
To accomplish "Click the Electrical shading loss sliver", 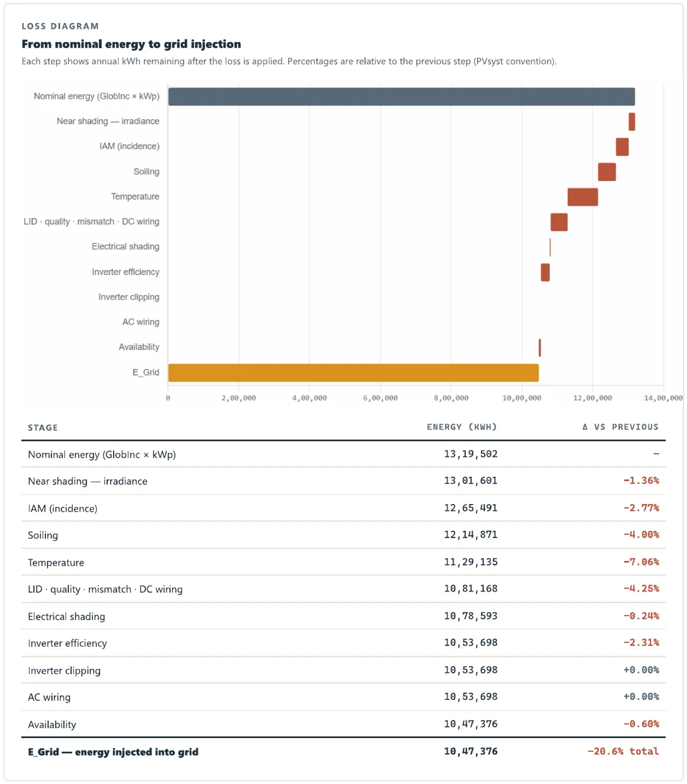I will [550, 247].
